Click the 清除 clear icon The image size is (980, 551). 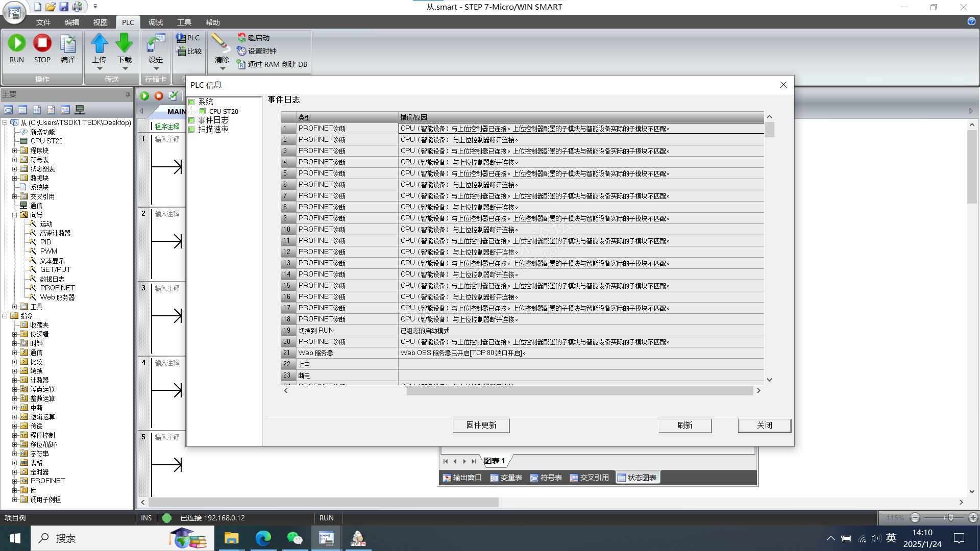click(x=220, y=43)
